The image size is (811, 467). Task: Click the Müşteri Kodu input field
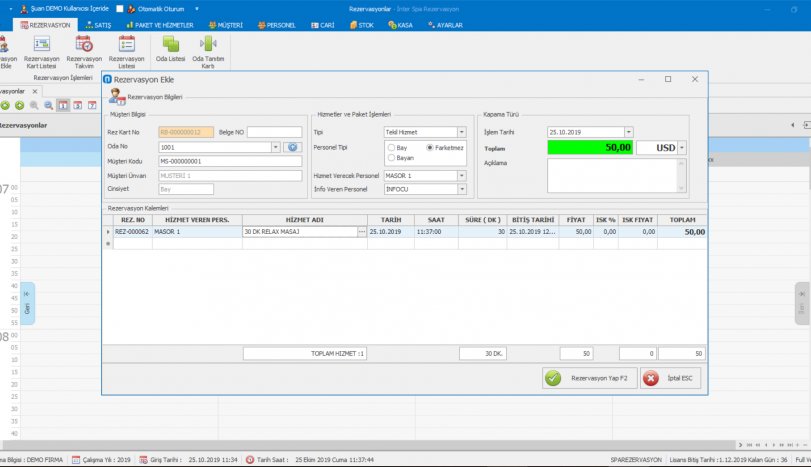(230, 161)
